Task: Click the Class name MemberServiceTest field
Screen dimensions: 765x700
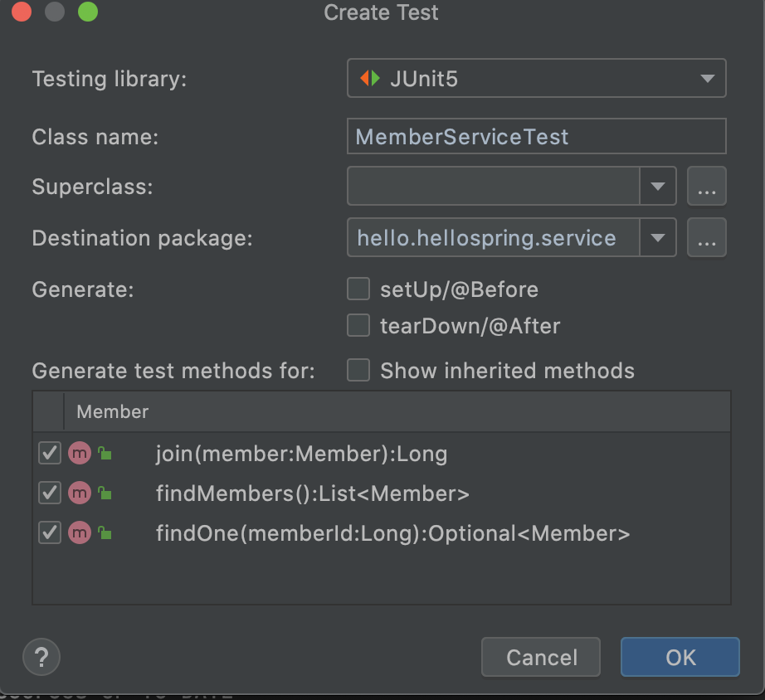Action: click(x=536, y=136)
